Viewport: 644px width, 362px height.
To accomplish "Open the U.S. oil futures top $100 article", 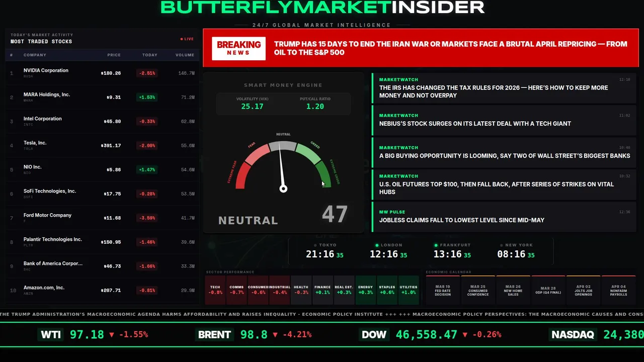I will pos(504,185).
